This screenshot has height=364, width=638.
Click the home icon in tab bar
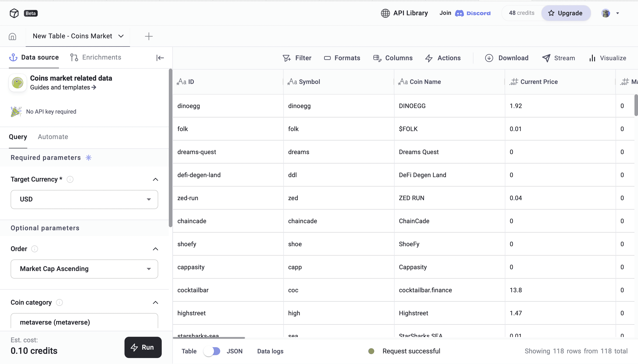pyautogui.click(x=12, y=37)
